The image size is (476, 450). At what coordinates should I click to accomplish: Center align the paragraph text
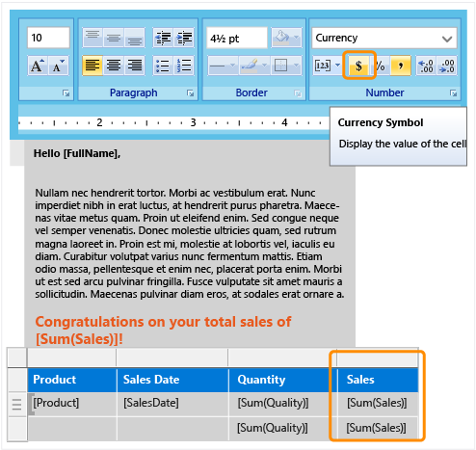(114, 66)
